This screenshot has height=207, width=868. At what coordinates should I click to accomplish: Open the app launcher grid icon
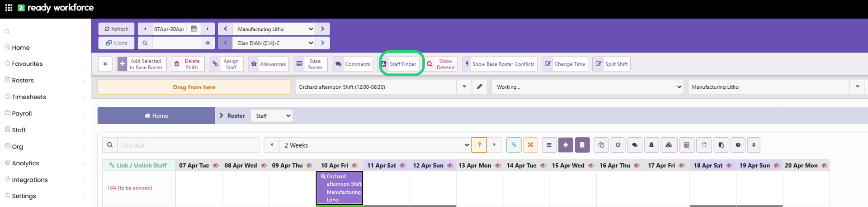coord(9,8)
